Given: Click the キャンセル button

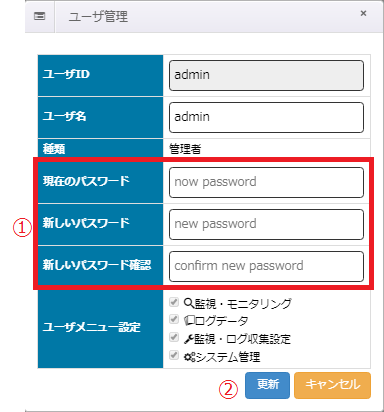Looking at the screenshot, I should click(332, 385).
